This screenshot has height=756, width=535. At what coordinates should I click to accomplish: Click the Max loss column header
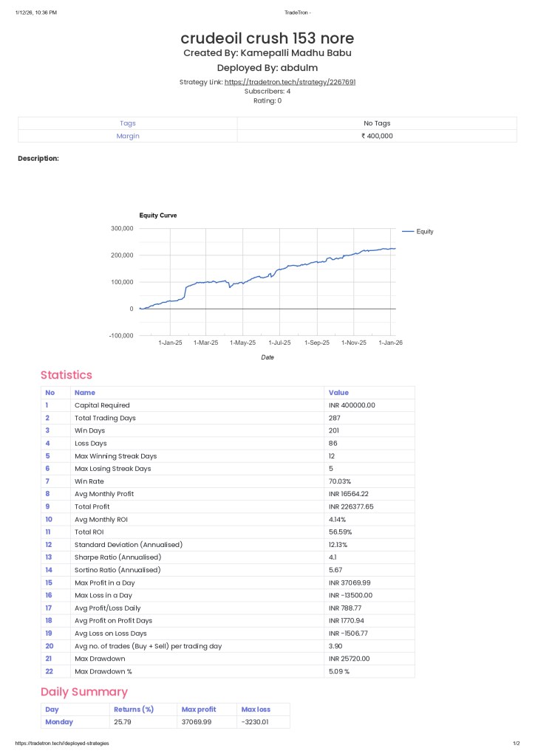[256, 709]
